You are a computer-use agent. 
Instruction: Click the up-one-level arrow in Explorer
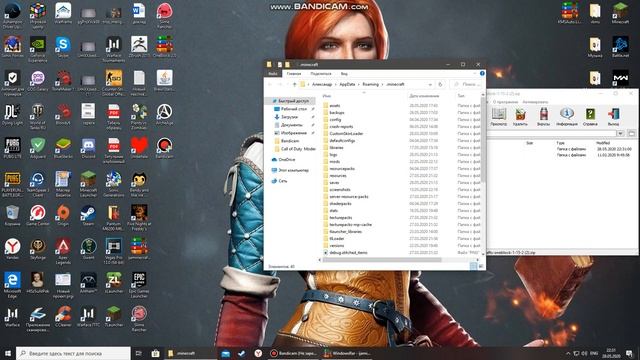[294, 84]
